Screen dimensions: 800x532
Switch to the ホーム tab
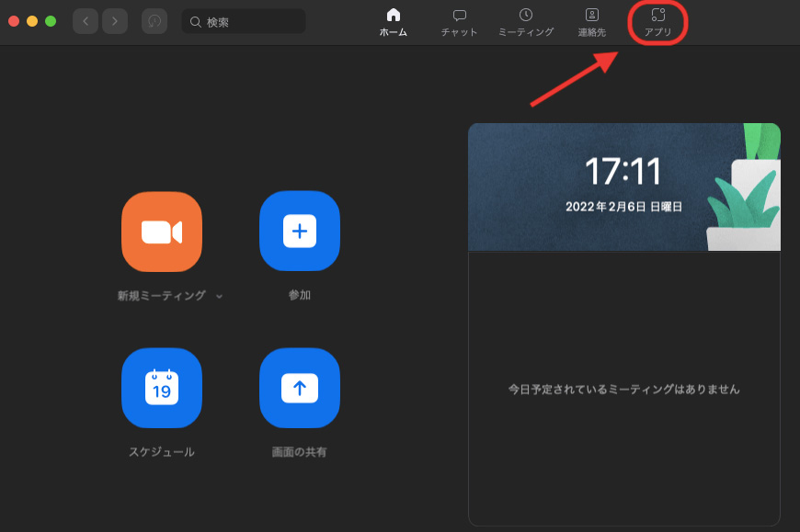393,22
